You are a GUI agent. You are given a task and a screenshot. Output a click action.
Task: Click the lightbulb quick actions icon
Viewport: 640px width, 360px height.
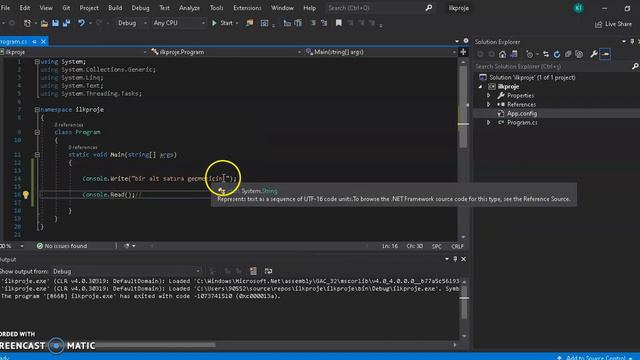pos(26,195)
